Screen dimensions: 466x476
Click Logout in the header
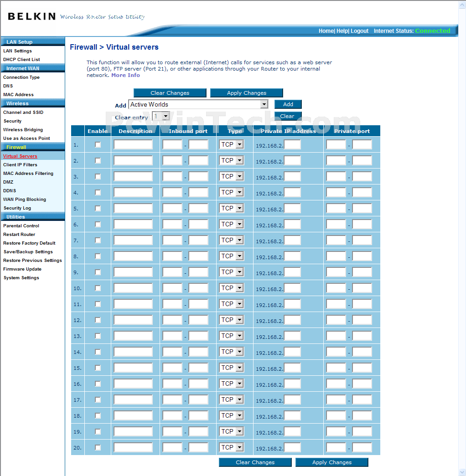pos(360,31)
